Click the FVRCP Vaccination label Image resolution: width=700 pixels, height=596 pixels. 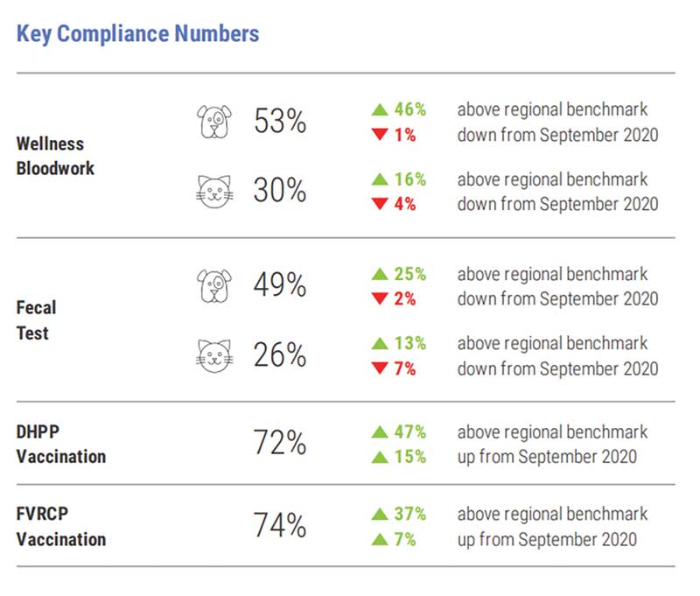[x=61, y=527]
